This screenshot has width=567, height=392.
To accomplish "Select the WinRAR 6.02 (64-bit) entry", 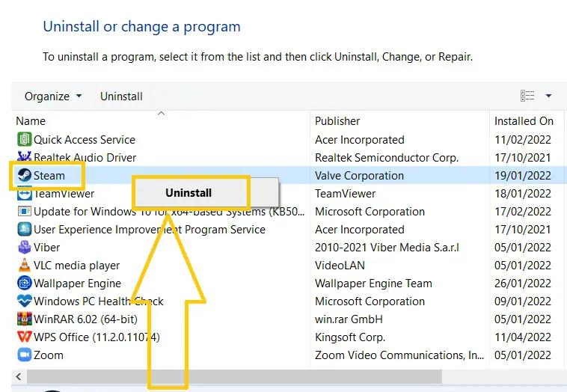I will click(86, 319).
